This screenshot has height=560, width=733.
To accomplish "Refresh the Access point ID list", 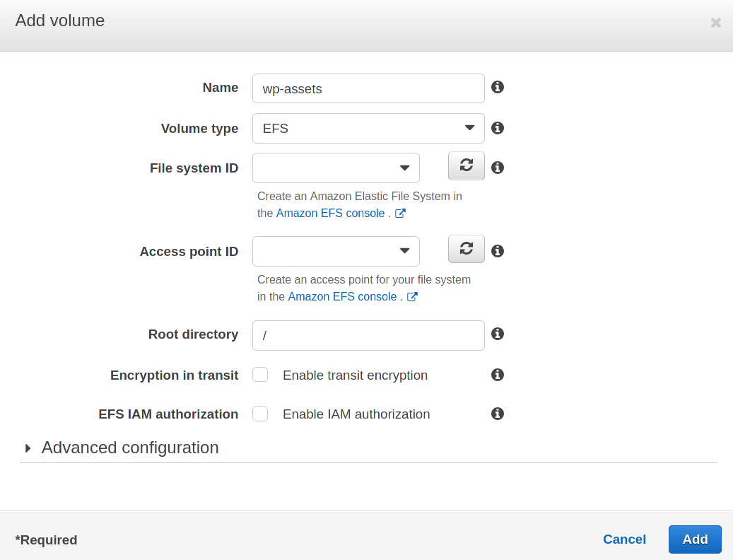I will 467,249.
